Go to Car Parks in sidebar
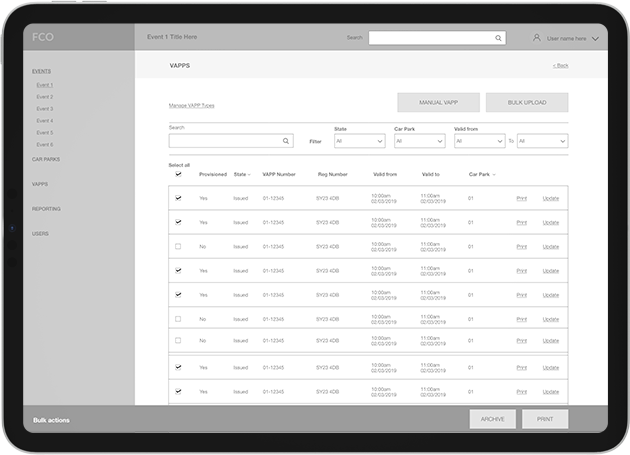Screen dimensions: 630x455 click(46, 159)
